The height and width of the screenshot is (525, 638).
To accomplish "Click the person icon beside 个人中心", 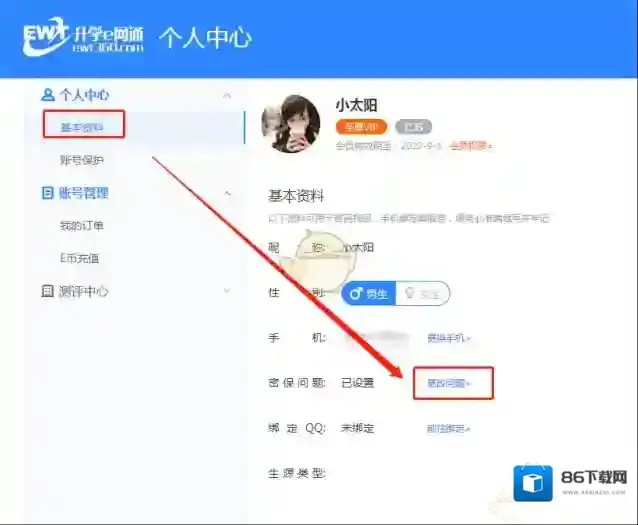I will tap(48, 95).
